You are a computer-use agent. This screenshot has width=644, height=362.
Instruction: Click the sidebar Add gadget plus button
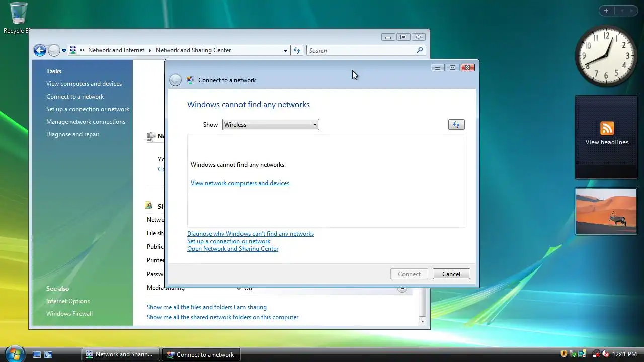coord(606,11)
